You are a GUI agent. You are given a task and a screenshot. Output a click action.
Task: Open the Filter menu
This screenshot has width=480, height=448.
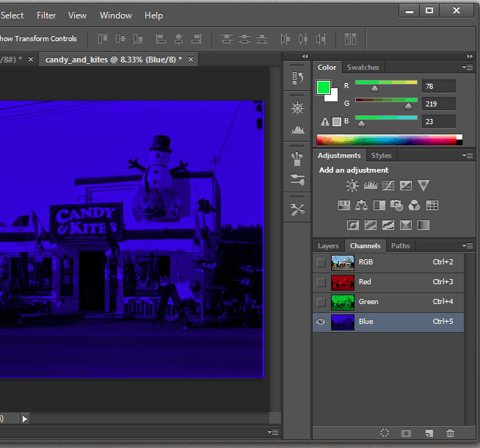[46, 15]
